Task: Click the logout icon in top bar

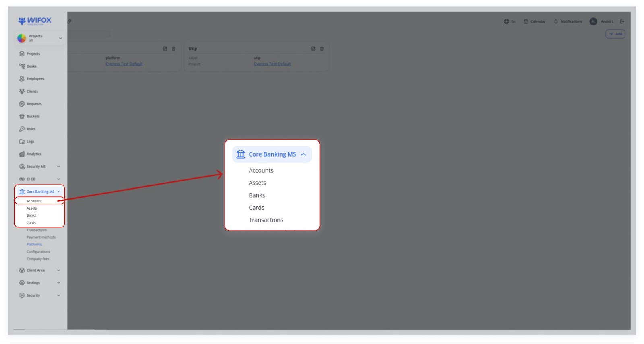Action: (622, 21)
